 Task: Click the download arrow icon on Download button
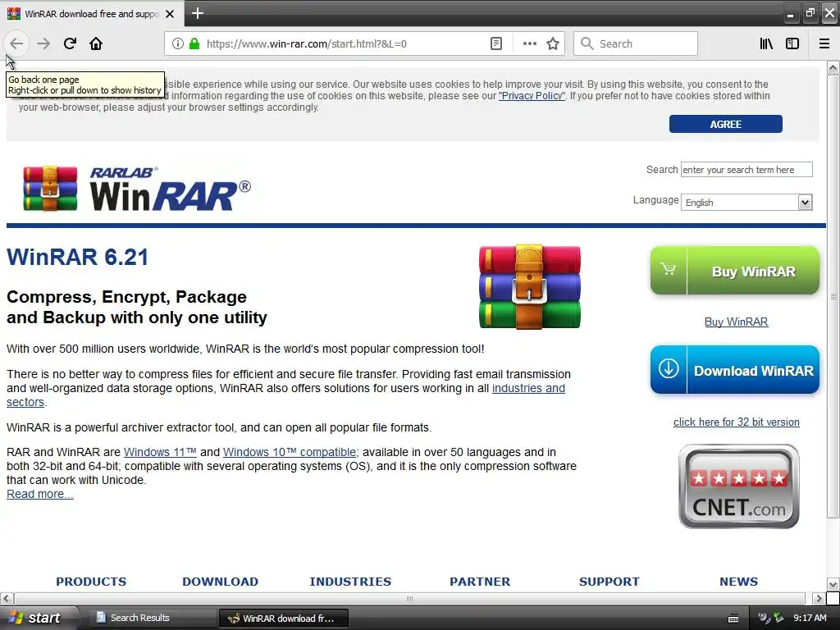click(x=669, y=368)
